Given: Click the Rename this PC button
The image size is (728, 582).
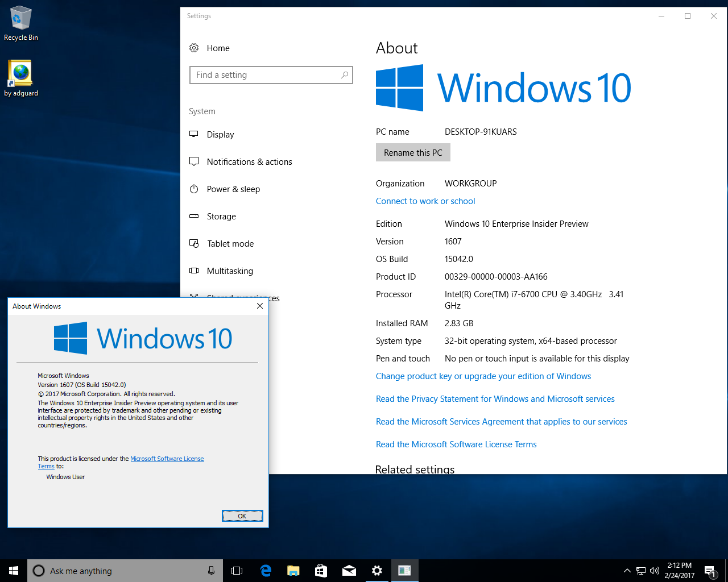Looking at the screenshot, I should [x=413, y=152].
